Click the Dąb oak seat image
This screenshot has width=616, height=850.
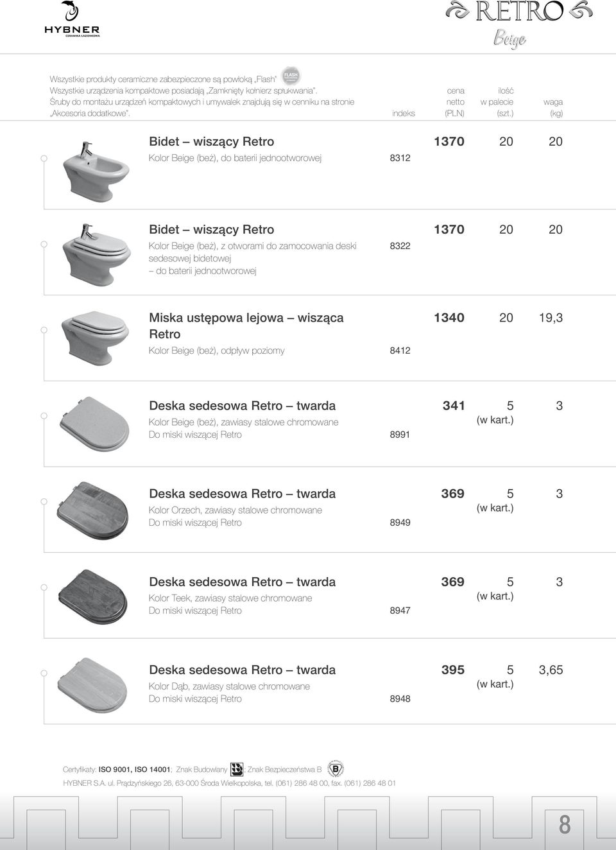point(92,687)
